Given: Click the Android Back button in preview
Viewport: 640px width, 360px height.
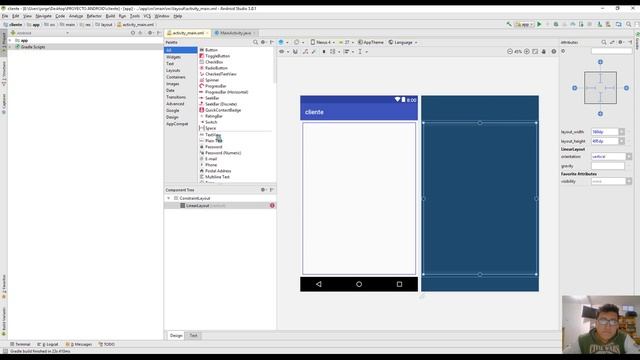Looking at the screenshot, I should (319, 284).
